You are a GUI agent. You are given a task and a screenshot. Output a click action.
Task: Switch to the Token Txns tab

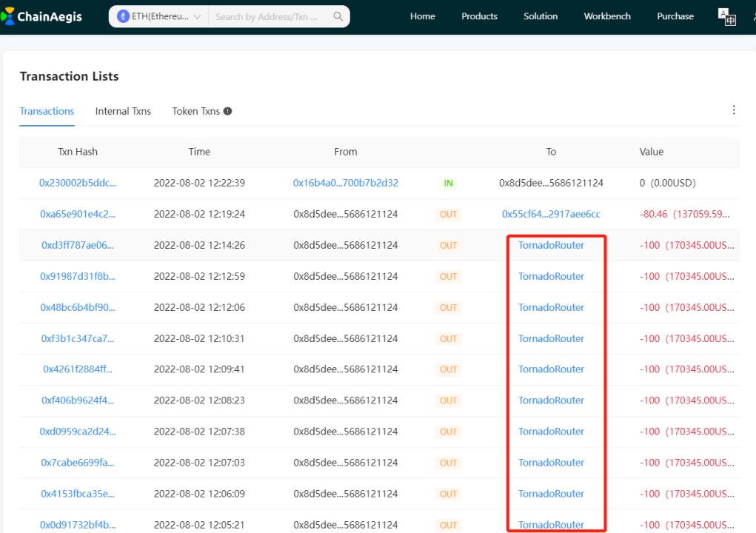195,111
